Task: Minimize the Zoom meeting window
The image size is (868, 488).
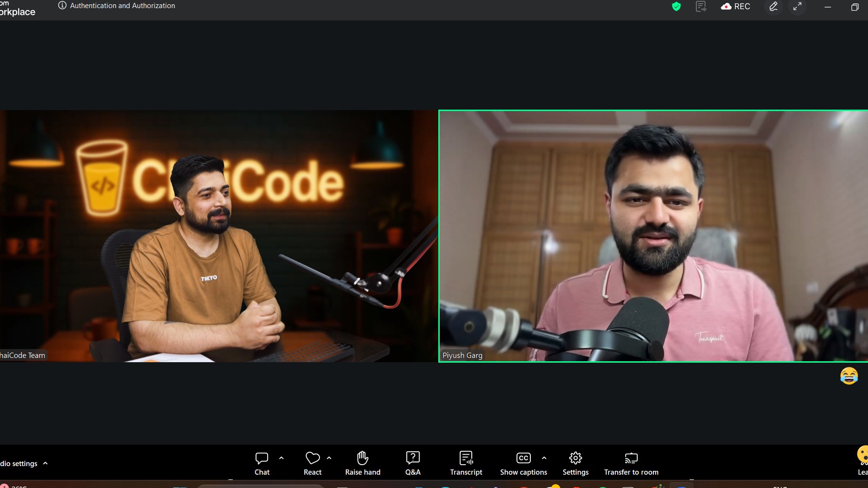Action: [828, 7]
